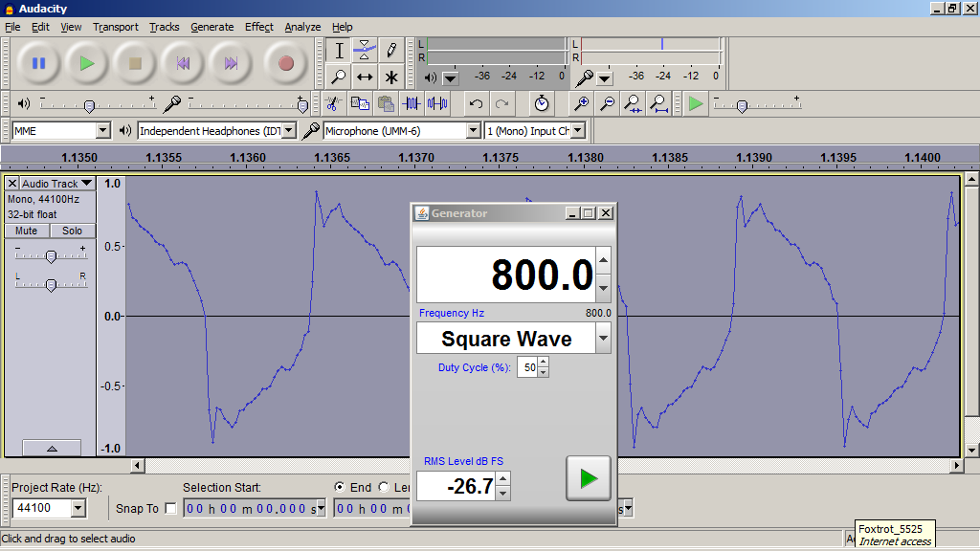Open the 1 (Mono) Input Channel dropdown

click(x=577, y=130)
